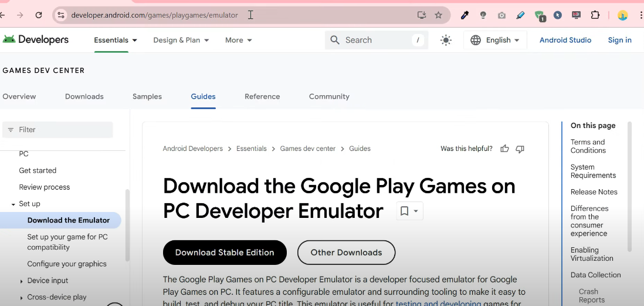Open Get started in the sidebar

point(38,170)
